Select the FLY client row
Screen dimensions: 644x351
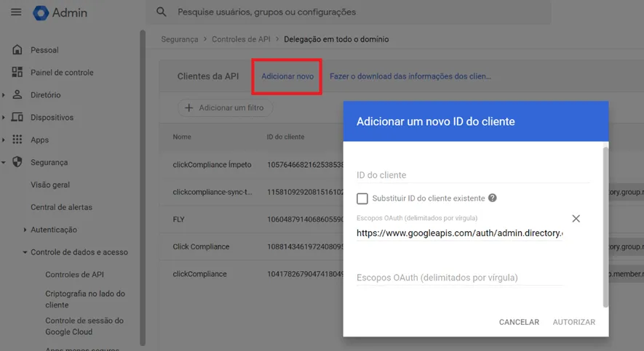pyautogui.click(x=251, y=219)
